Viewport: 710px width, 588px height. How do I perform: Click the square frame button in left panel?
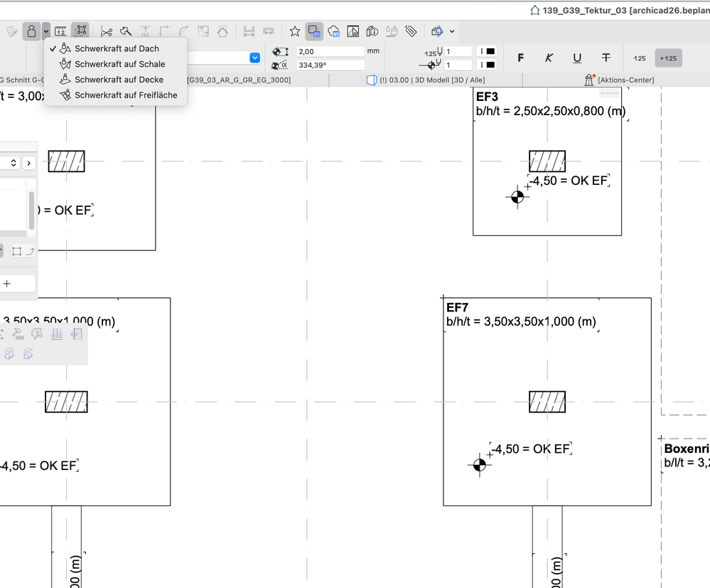(x=17, y=252)
